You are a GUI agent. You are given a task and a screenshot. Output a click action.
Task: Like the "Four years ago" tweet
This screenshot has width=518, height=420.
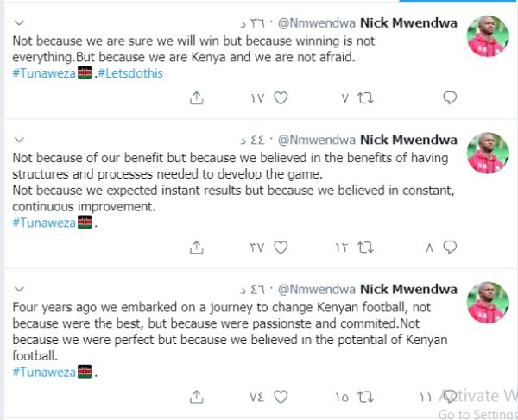pos(280,397)
